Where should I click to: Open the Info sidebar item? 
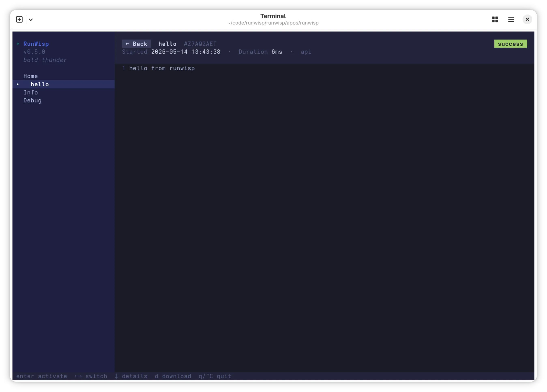point(30,92)
